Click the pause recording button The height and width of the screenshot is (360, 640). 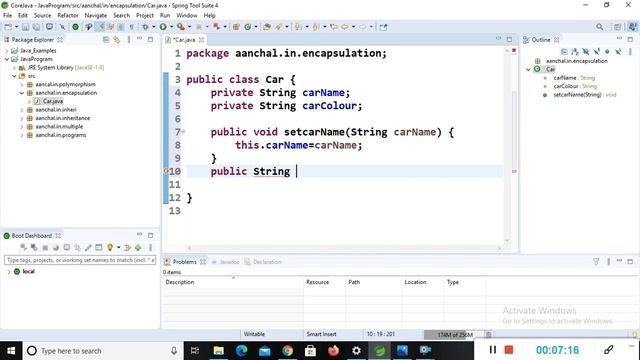tap(493, 350)
